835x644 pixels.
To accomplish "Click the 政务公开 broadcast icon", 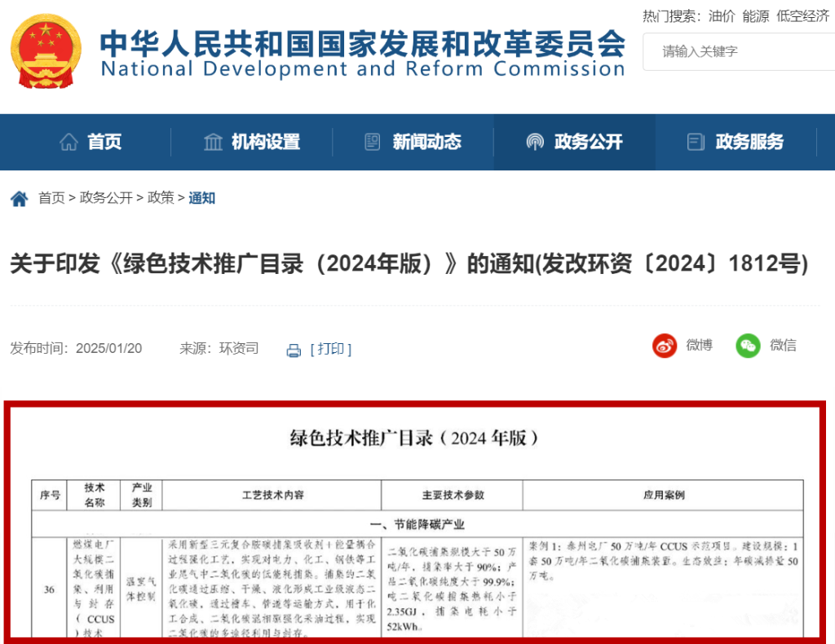I will point(535,142).
